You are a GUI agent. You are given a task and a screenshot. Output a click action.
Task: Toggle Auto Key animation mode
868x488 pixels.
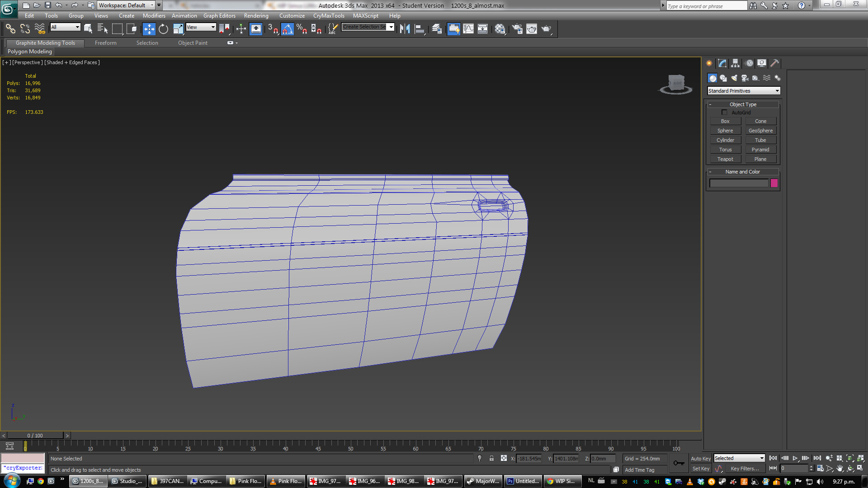pos(700,459)
